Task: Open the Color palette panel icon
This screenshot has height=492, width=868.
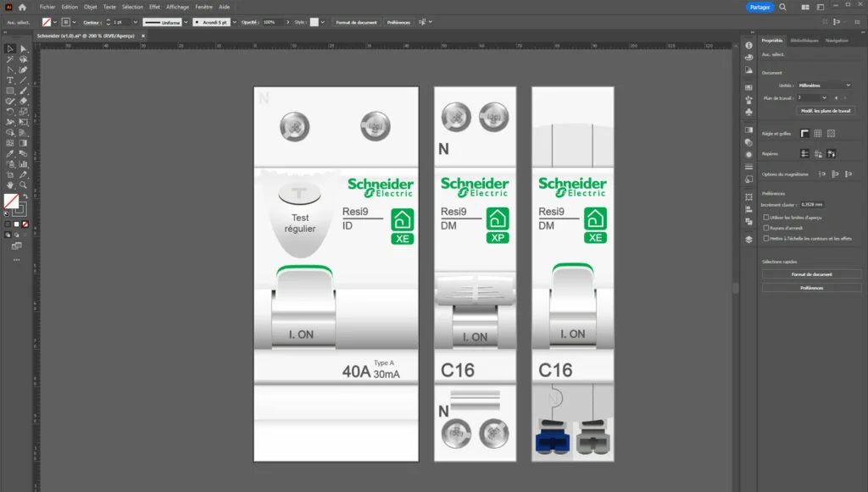Action: pyautogui.click(x=749, y=58)
